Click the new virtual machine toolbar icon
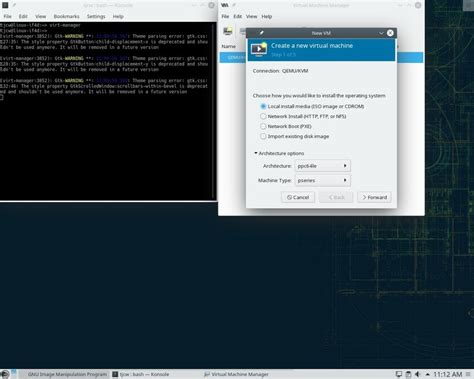Image resolution: width=474 pixels, height=379 pixels. click(228, 31)
